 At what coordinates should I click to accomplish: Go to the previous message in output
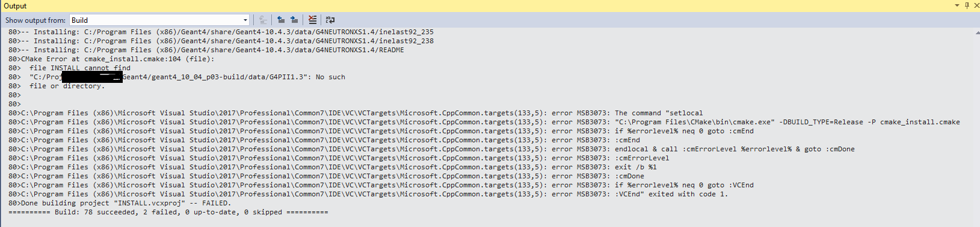pos(281,20)
